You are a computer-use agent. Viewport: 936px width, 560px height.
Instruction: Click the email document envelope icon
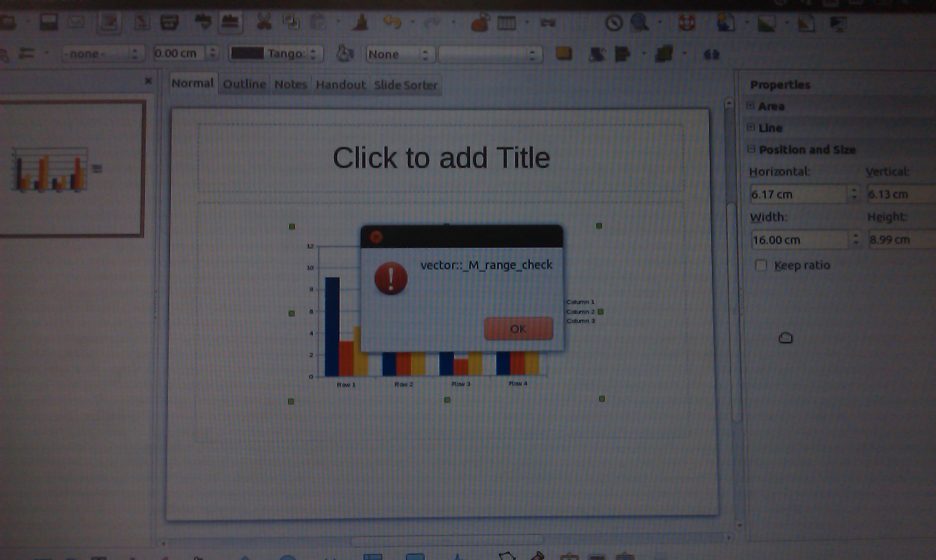(76, 22)
